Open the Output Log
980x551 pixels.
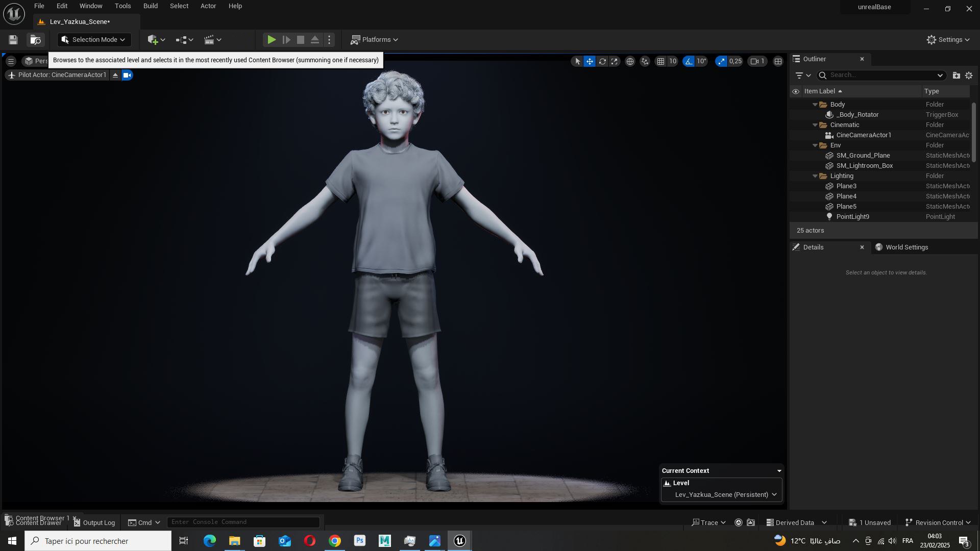coord(94,522)
